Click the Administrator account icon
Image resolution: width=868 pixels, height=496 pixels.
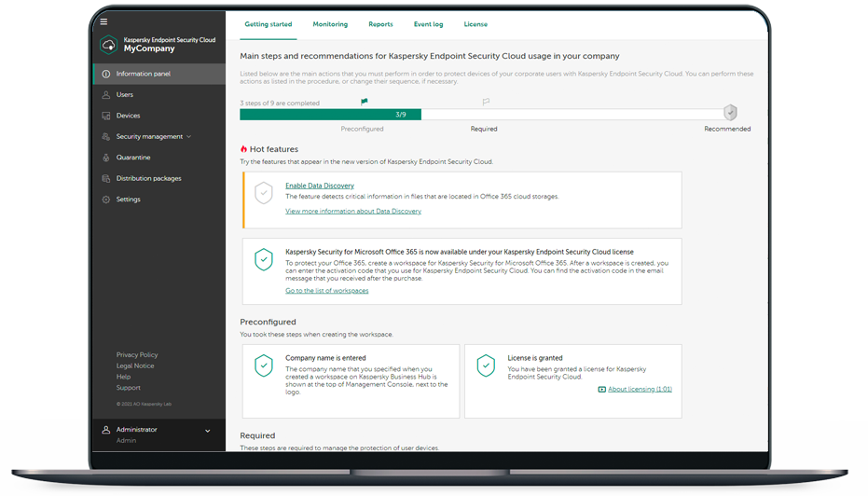coord(105,430)
